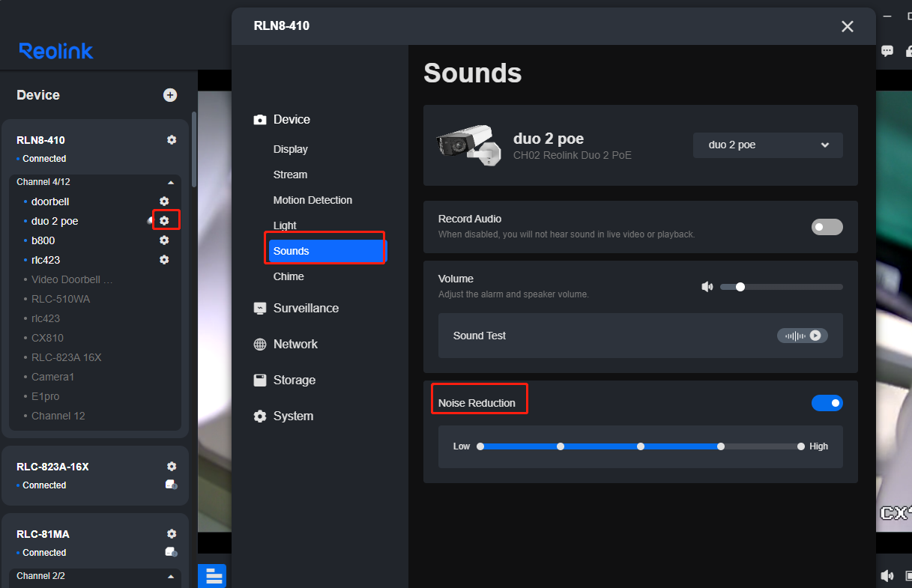Add a new device with plus icon
This screenshot has height=588, width=912.
[170, 95]
